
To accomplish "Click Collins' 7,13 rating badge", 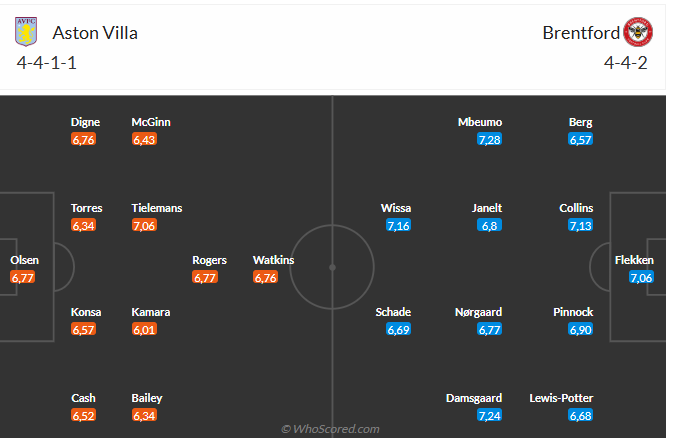I will [581, 226].
